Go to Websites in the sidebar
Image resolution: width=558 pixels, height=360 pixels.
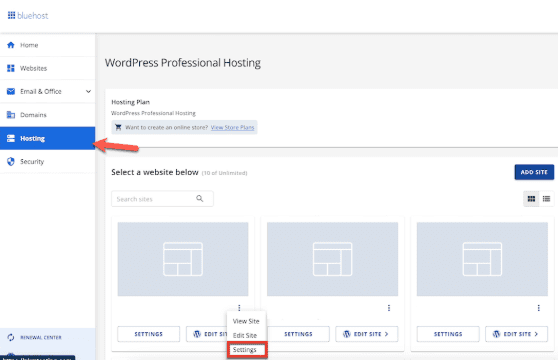click(47, 68)
